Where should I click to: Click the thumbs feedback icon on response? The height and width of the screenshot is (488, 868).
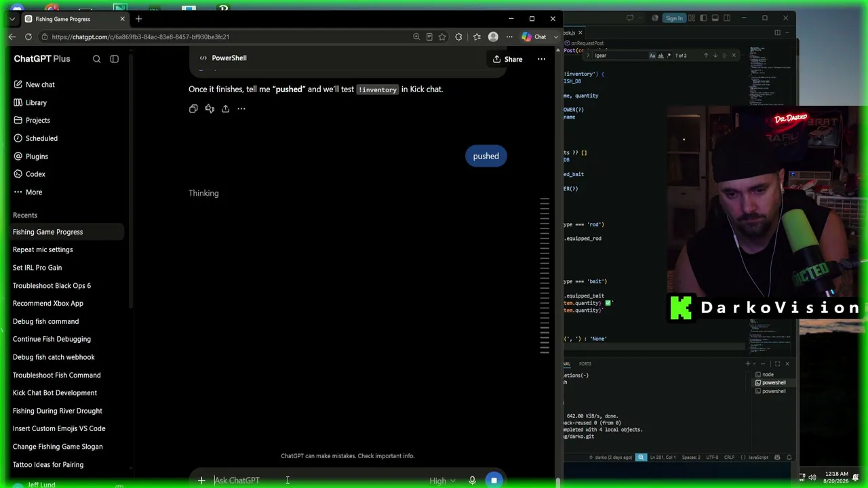pyautogui.click(x=210, y=108)
